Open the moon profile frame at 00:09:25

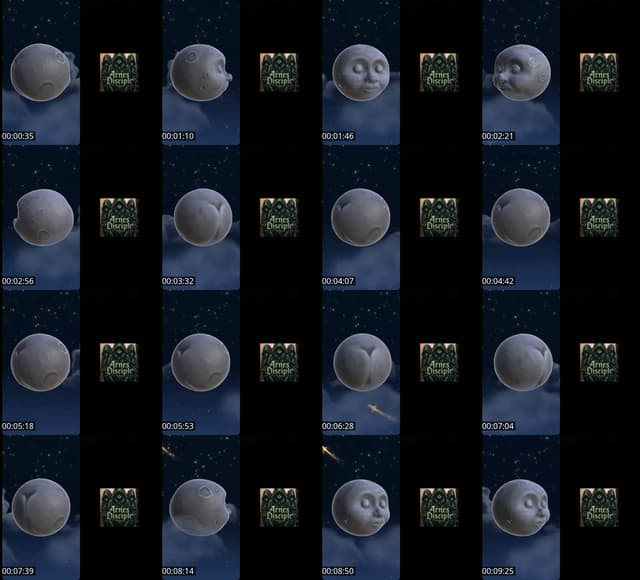point(521,508)
